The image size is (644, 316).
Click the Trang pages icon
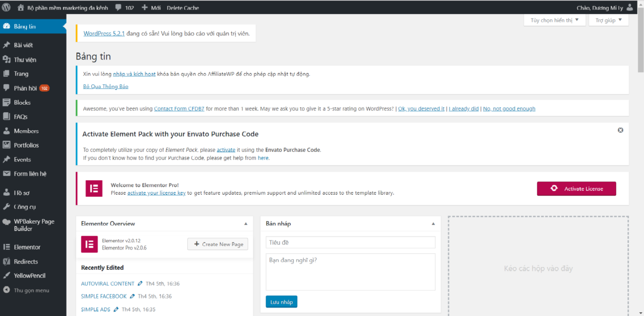pos(6,74)
